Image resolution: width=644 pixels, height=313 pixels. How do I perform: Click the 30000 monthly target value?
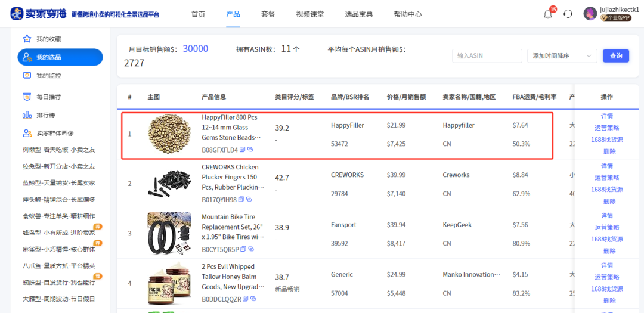(x=196, y=49)
